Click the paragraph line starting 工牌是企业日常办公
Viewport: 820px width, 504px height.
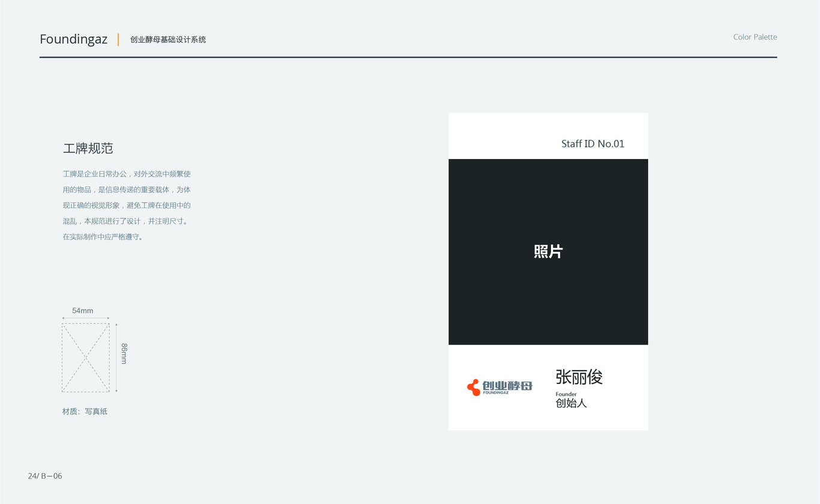coord(127,174)
